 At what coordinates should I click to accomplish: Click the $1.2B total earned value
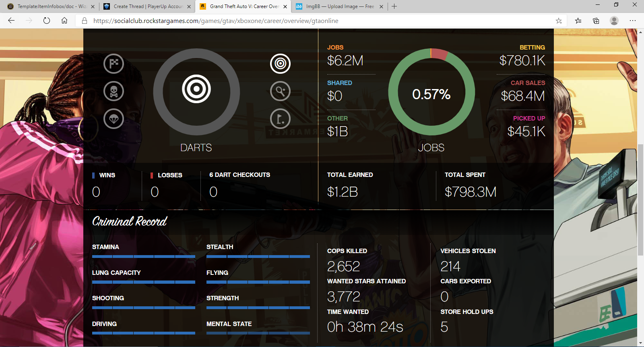(x=343, y=192)
